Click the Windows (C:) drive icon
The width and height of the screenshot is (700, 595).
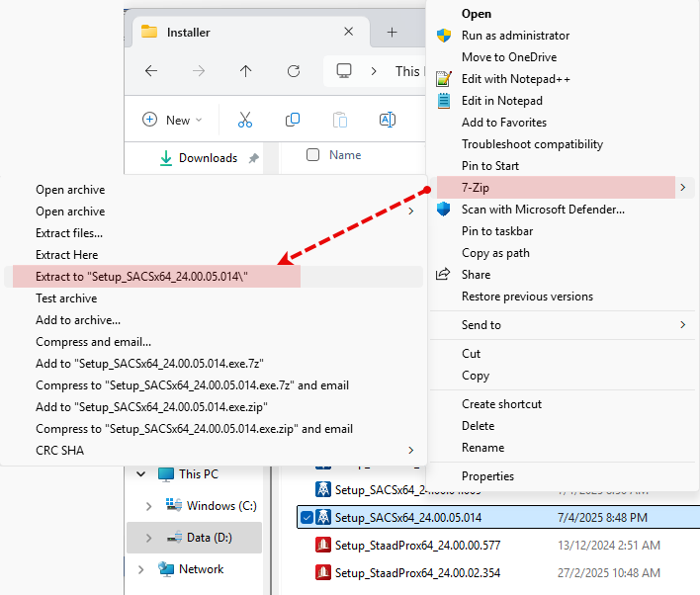pos(174,505)
